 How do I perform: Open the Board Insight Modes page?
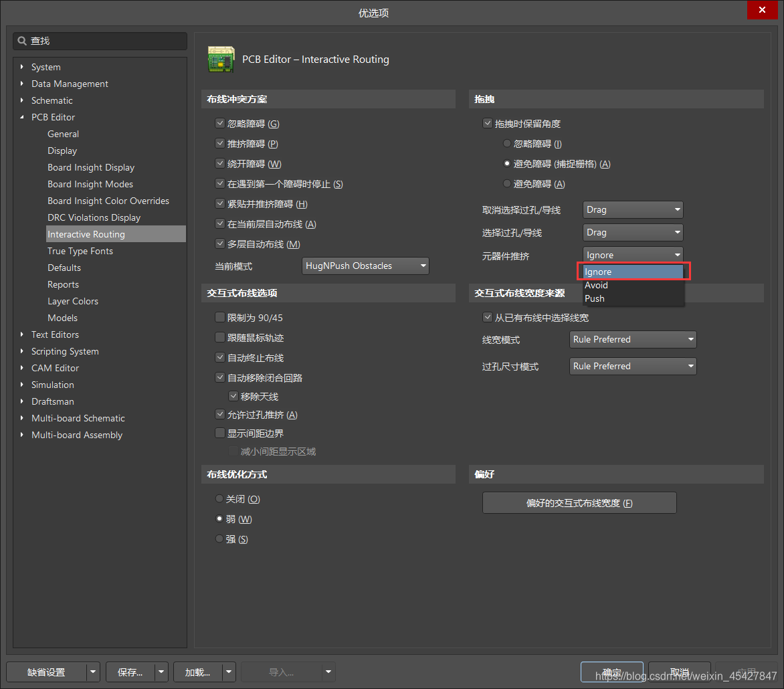click(x=90, y=184)
